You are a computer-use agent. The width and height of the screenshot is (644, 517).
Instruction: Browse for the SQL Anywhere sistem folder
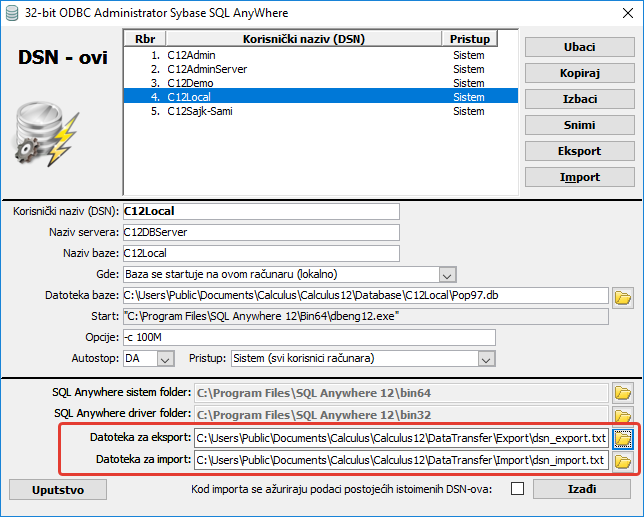(624, 393)
